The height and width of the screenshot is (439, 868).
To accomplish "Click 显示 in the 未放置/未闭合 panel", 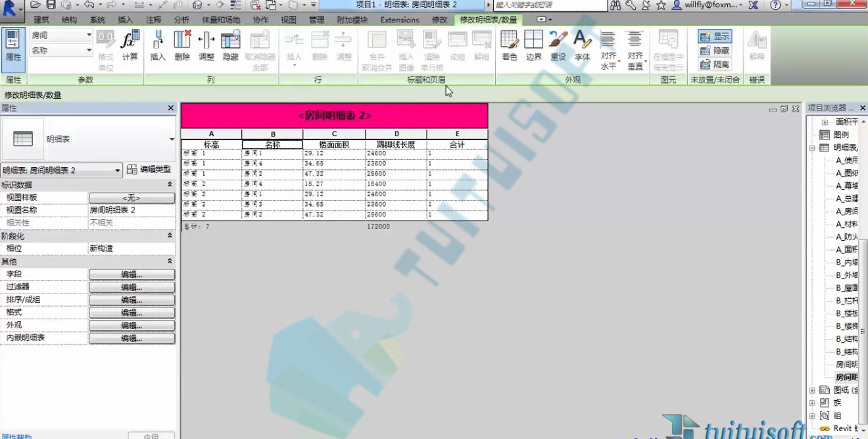I will 715,37.
